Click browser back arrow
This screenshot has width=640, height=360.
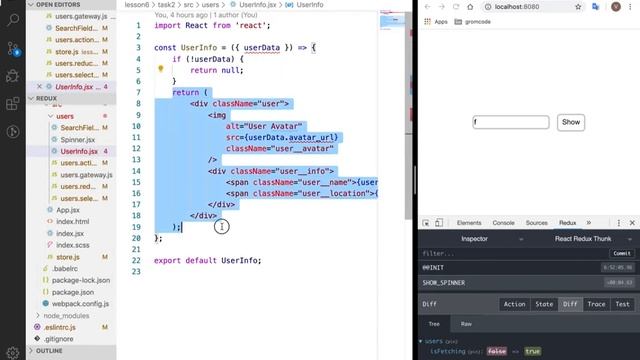point(427,7)
